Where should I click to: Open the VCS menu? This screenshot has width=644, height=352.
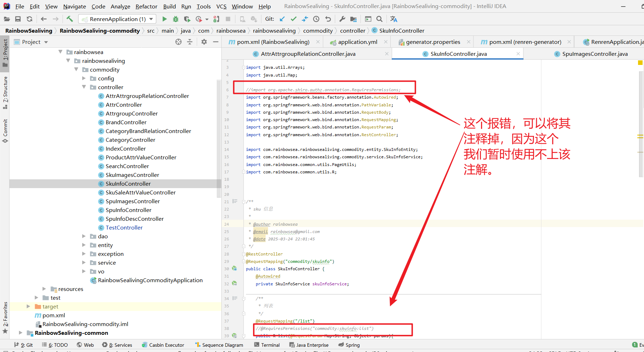(x=221, y=6)
